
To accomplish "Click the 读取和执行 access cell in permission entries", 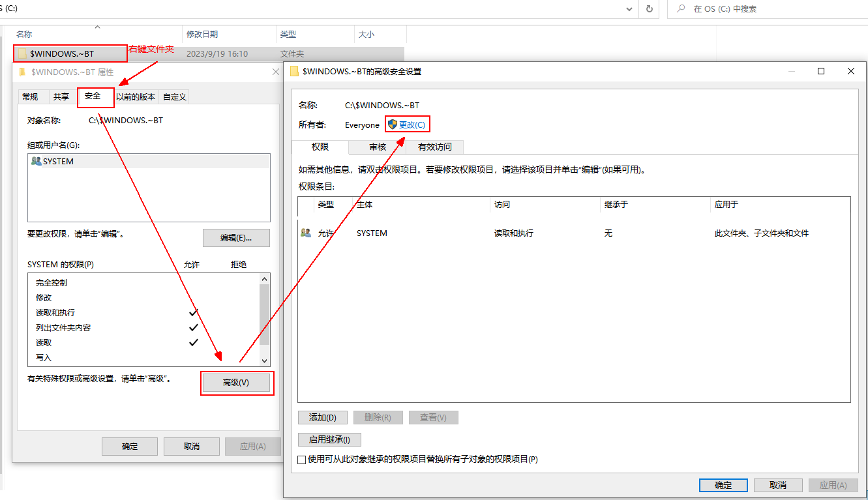I will point(514,233).
